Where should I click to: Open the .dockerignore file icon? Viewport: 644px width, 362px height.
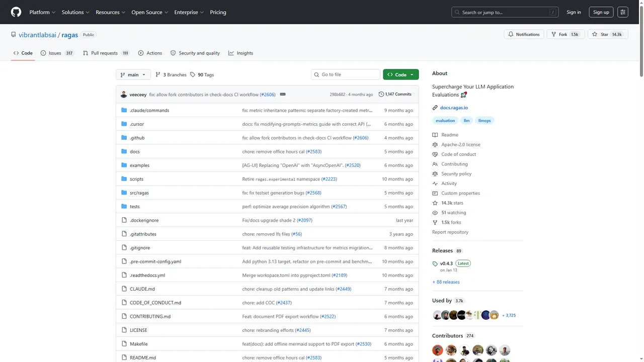tap(124, 220)
